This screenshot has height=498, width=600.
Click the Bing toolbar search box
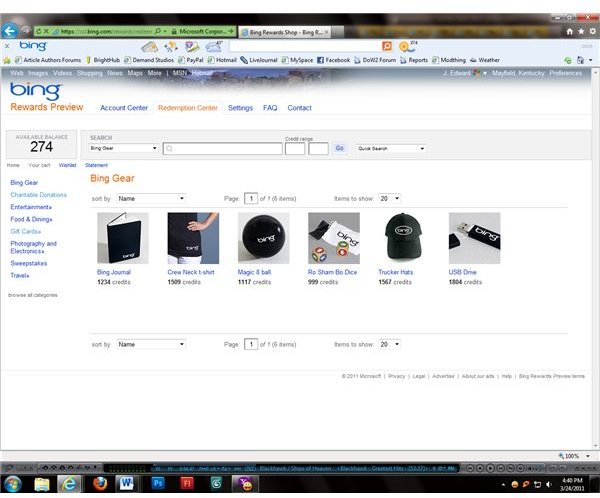(305, 46)
